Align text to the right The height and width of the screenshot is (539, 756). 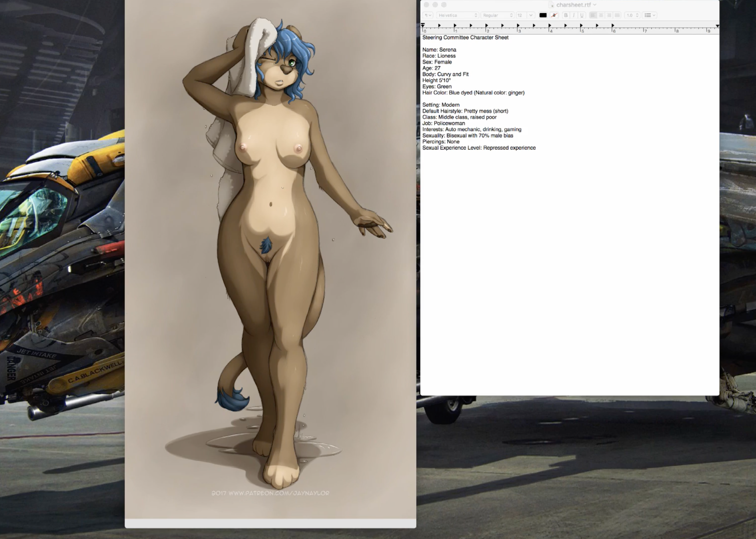click(609, 15)
